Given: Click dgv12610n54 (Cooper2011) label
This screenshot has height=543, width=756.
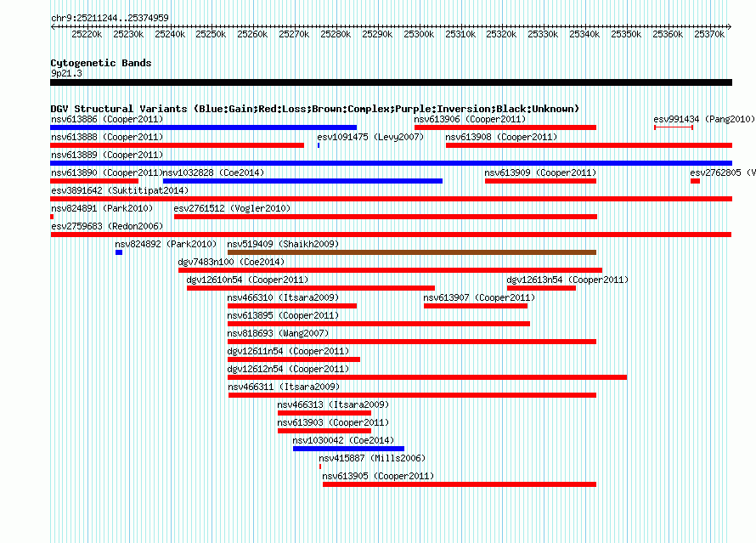Looking at the screenshot, I should click(x=247, y=280).
